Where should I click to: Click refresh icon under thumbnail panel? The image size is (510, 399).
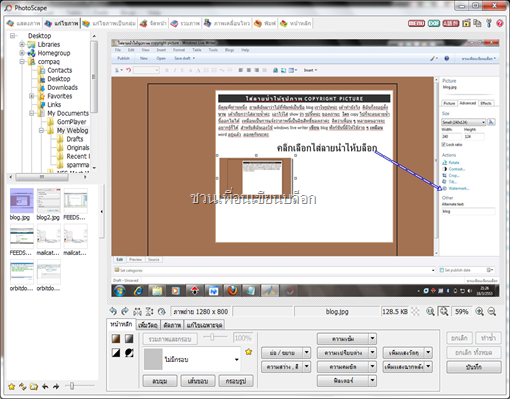[x=23, y=386]
